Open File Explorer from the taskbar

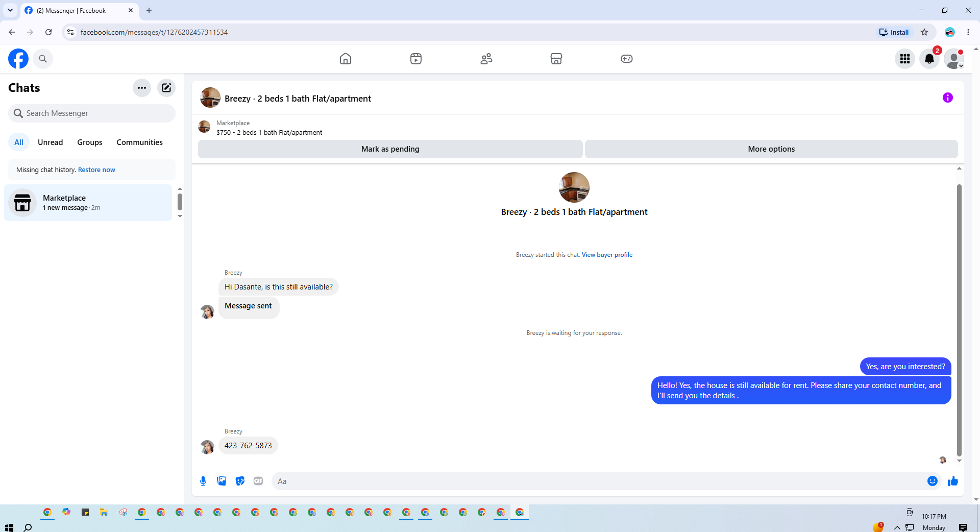coord(104,512)
